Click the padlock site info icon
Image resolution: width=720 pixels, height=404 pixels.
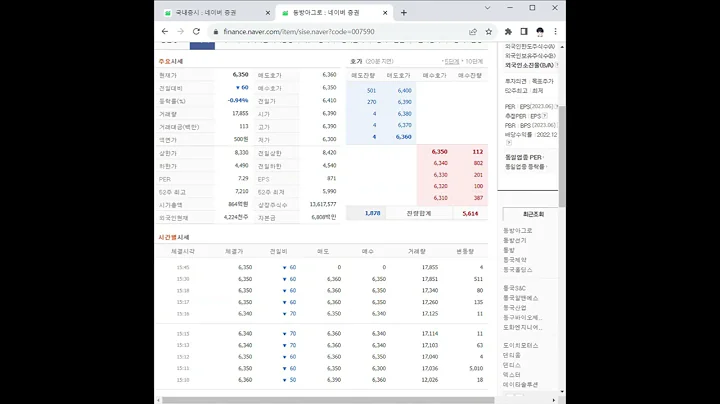(x=216, y=32)
